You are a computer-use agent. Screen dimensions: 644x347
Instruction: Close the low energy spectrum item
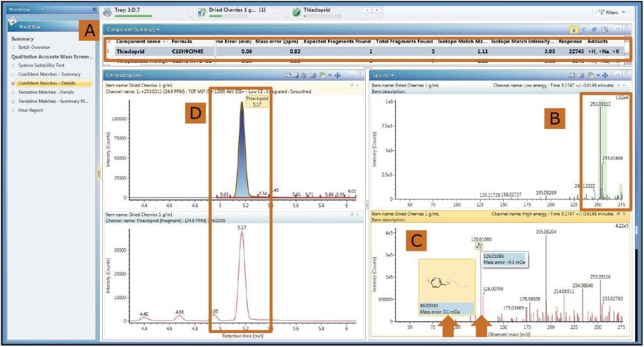tap(623, 86)
